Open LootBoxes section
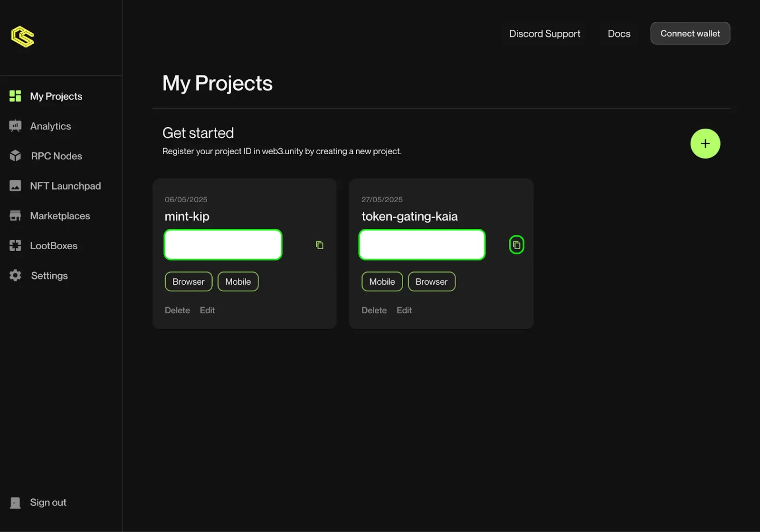Image resolution: width=760 pixels, height=532 pixels. coord(54,246)
